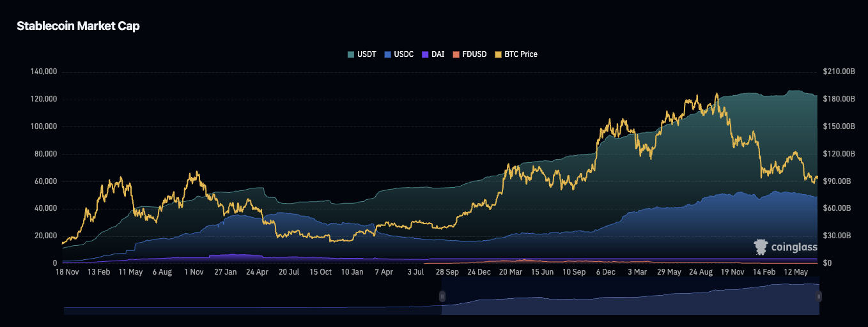The height and width of the screenshot is (327, 868).
Task: Click the 7 Apr date label
Action: pos(384,272)
